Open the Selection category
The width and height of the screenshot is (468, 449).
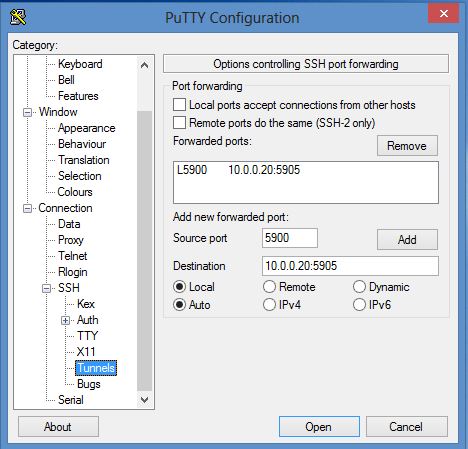(79, 176)
